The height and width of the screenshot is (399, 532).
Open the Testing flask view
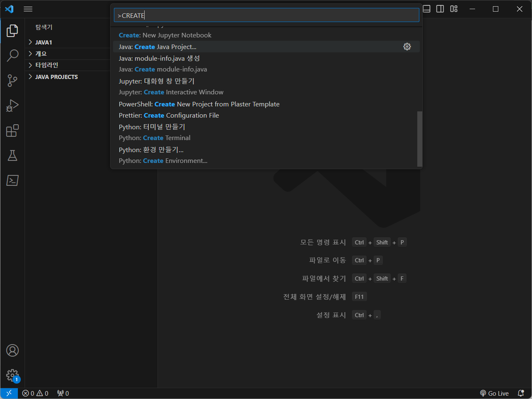(12, 155)
